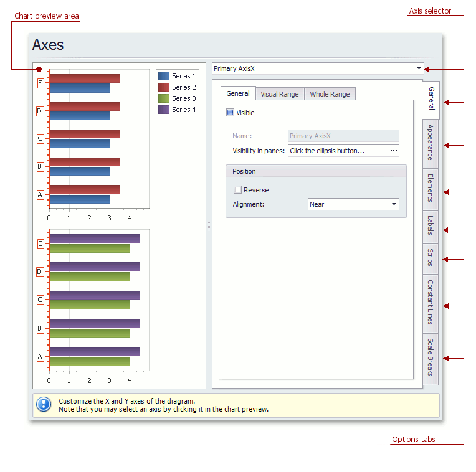This screenshot has height=472, width=476.
Task: Open the Whole Range tab
Action: coord(330,94)
